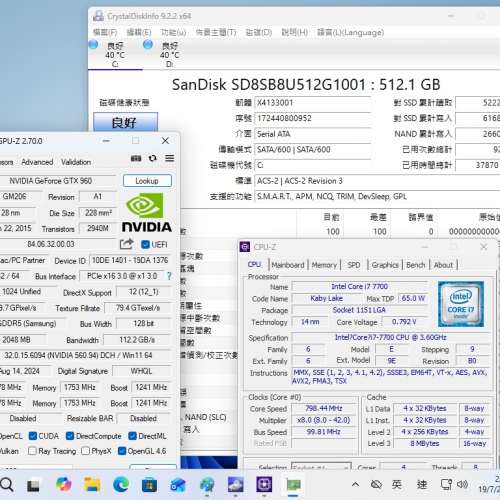The image size is (500, 500).
Task: Open the volume control in the system tray
Action: [x=462, y=484]
